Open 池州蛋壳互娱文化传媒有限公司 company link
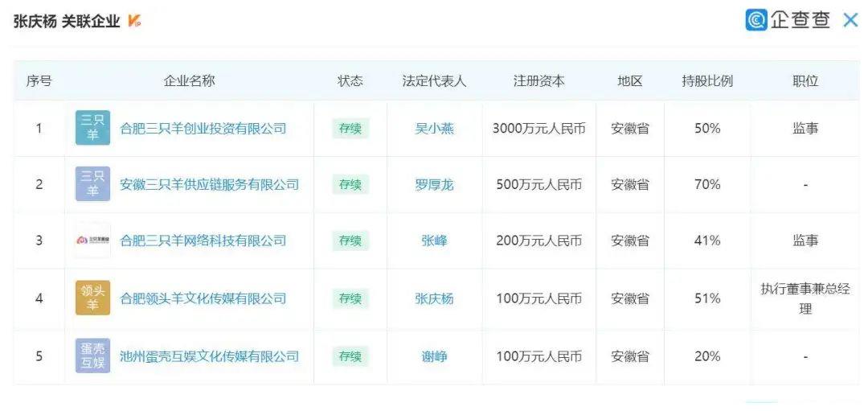Screen dimensions: 868x411 click(x=210, y=356)
